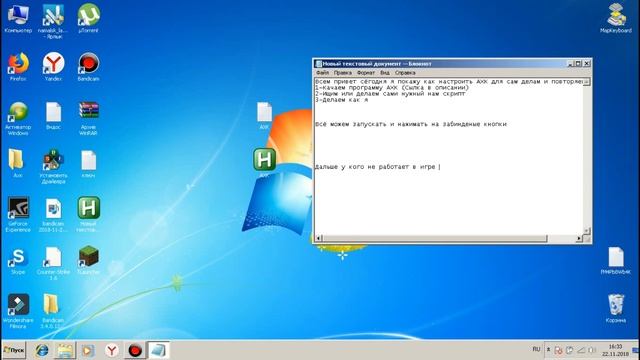Screen dimensions: 640x360
Task: Click the line starting '1-Качаем программу АХК'
Action: click(x=392, y=87)
